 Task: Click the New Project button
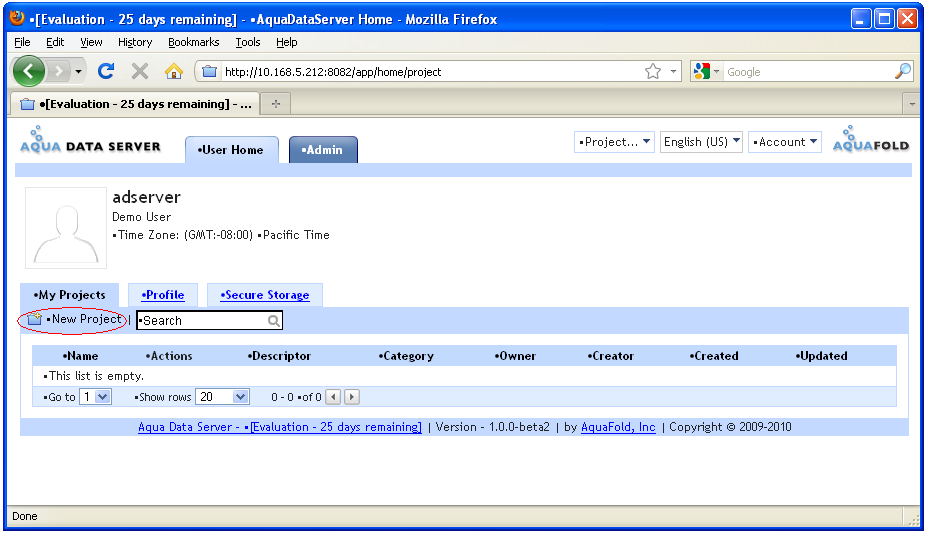click(x=74, y=319)
